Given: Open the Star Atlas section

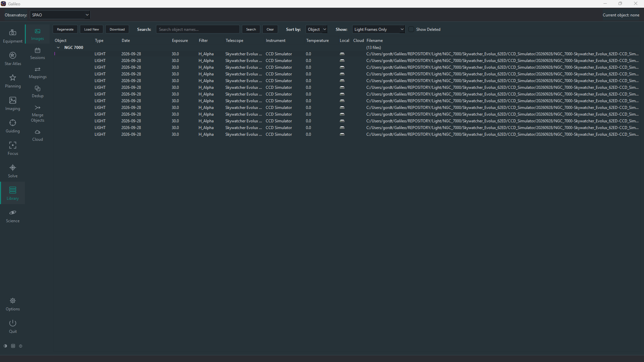Looking at the screenshot, I should click(13, 59).
